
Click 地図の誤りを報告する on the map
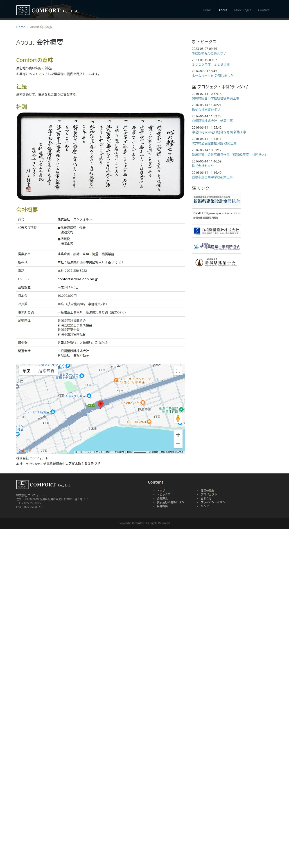click(x=172, y=452)
